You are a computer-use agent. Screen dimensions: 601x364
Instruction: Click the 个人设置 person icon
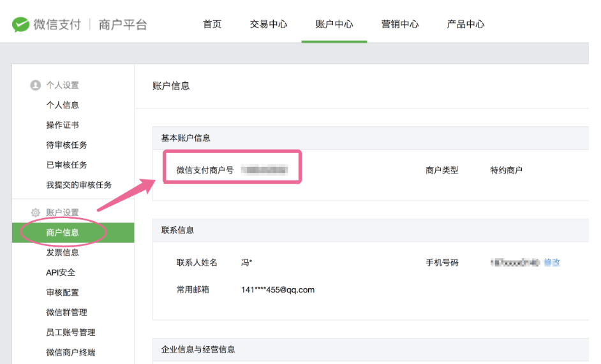click(x=35, y=85)
